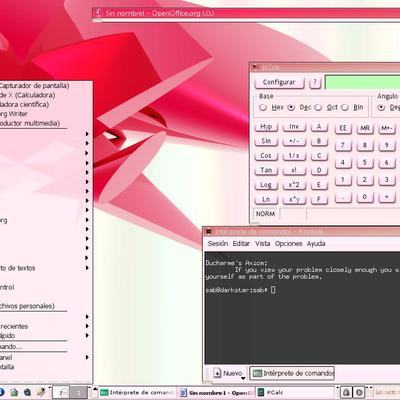Select the Hex base radio button

click(x=263, y=108)
